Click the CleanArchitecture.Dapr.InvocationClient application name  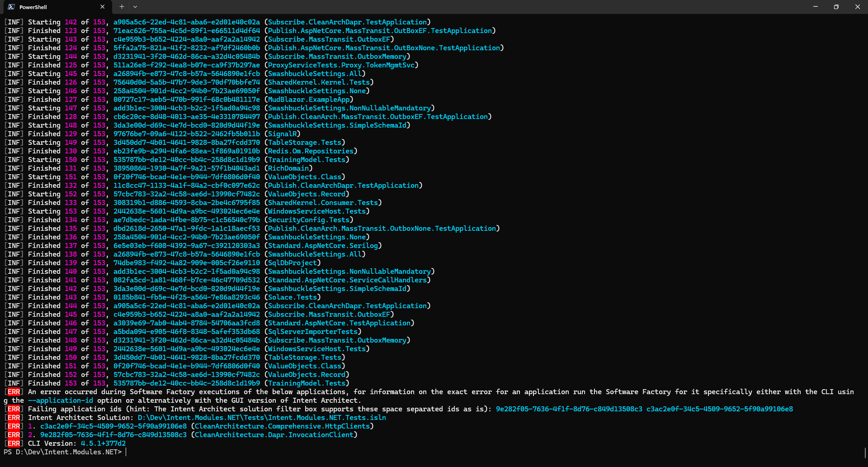click(274, 435)
